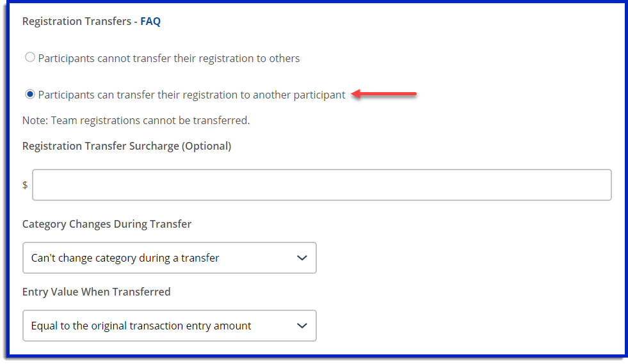Click the red arrow pointing at the transfer option
The height and width of the screenshot is (364, 628).
(384, 95)
